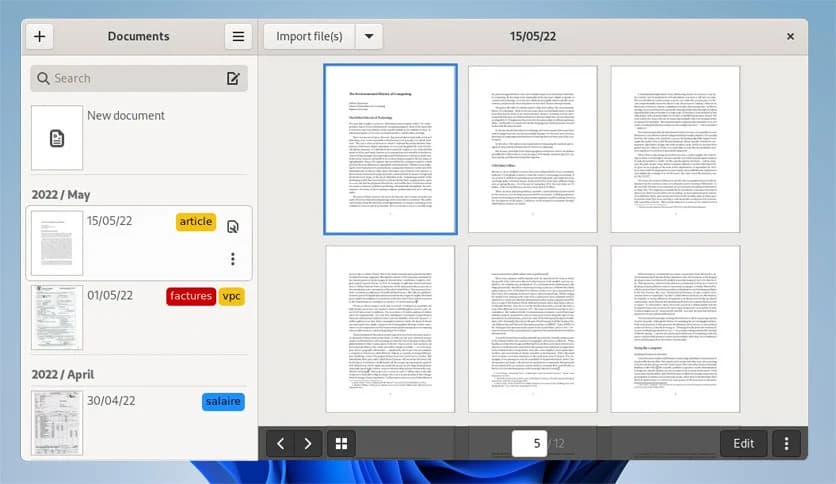Open three-dot menu on 15/05/22 entry
The width and height of the screenshot is (836, 484).
(233, 259)
